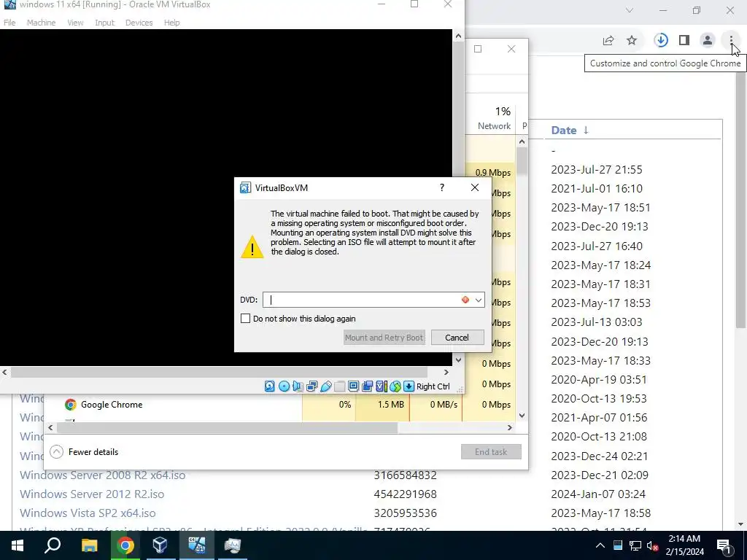Enable 'Do not show this dialog again' checkbox
Screen dimensions: 747x560
[245, 319]
